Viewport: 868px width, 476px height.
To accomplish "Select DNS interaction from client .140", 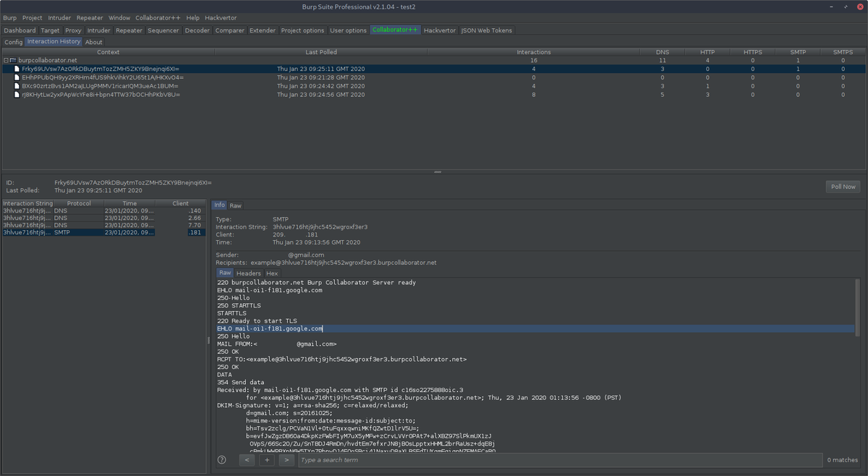I will 103,210.
